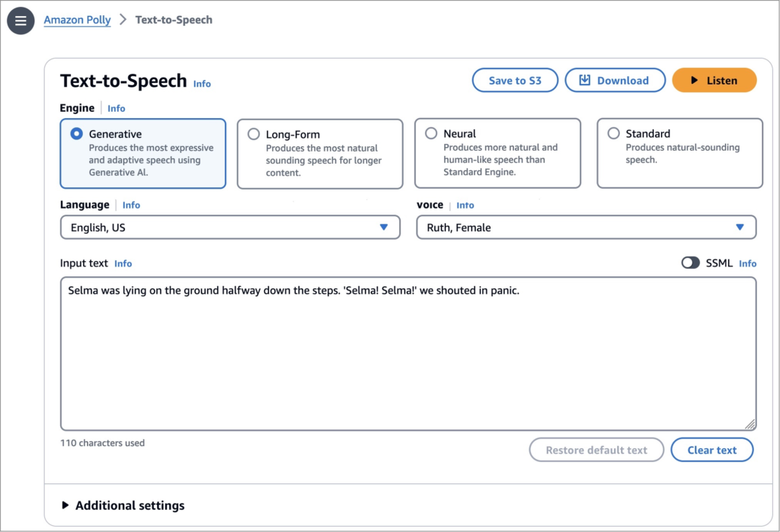Viewport: 780px width, 532px height.
Task: Open the Language Info link
Action: pyautogui.click(x=131, y=205)
